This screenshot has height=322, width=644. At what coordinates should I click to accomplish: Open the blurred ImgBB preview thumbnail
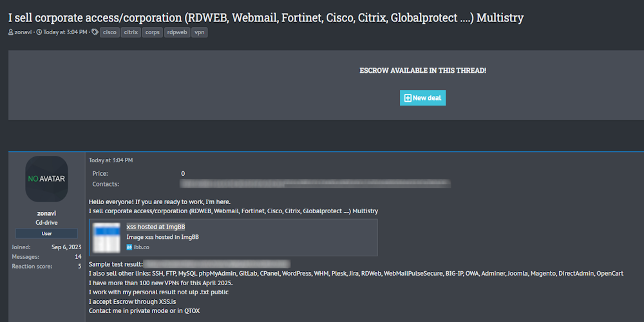(107, 237)
